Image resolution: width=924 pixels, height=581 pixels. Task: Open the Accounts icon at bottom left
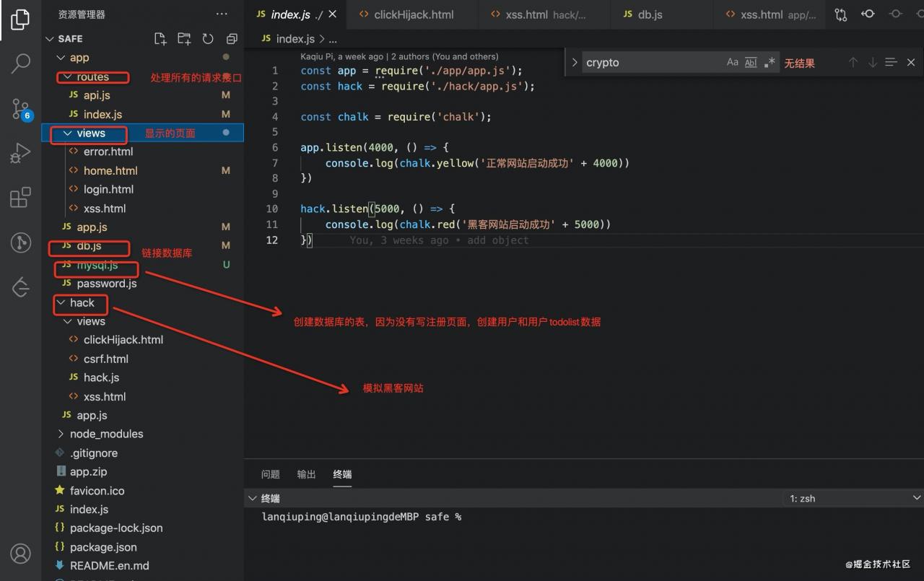pos(20,554)
